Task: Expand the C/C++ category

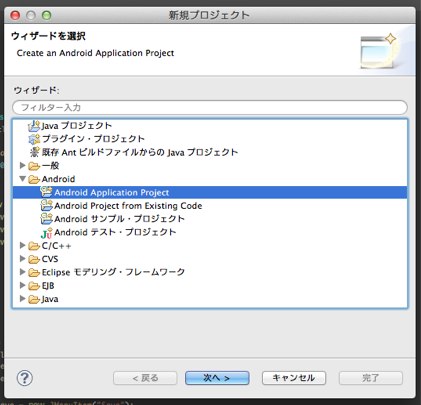Action: 23,245
